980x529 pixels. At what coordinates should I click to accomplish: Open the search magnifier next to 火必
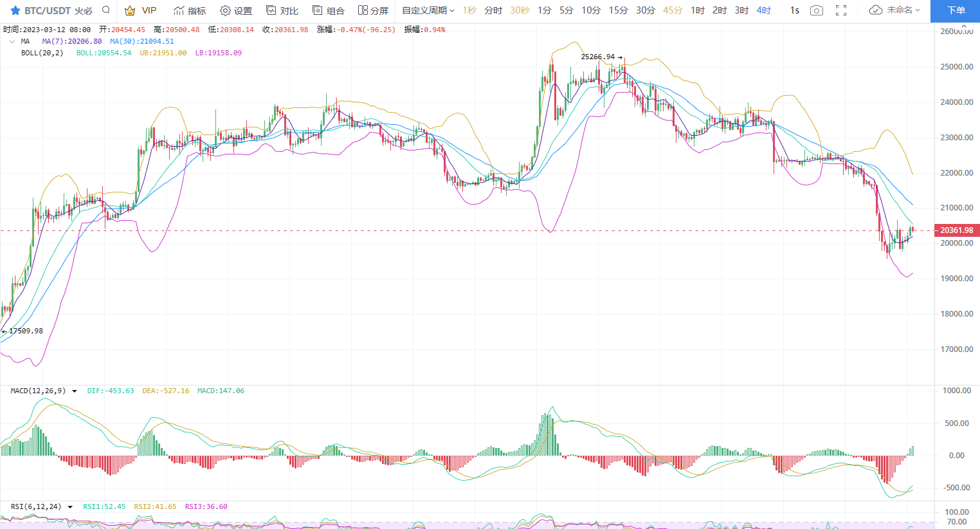106,10
